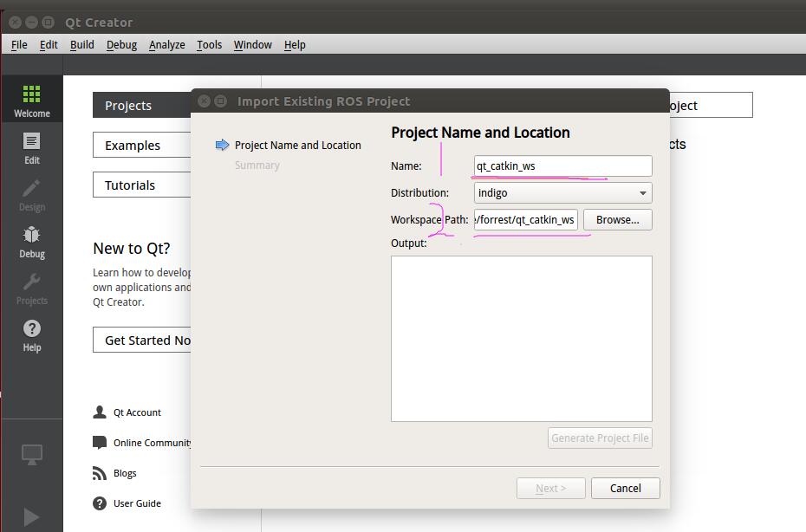Close the Import Existing ROS Project dialog

204,101
